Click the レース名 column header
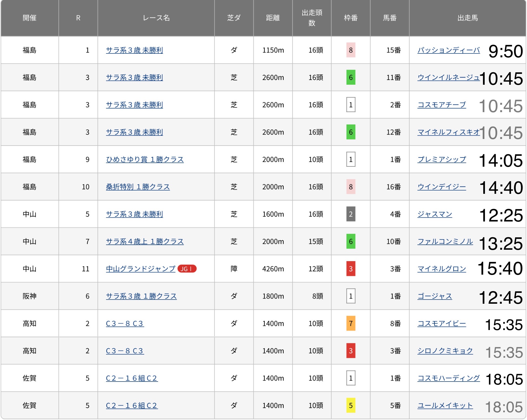527x420 pixels. pyautogui.click(x=156, y=18)
